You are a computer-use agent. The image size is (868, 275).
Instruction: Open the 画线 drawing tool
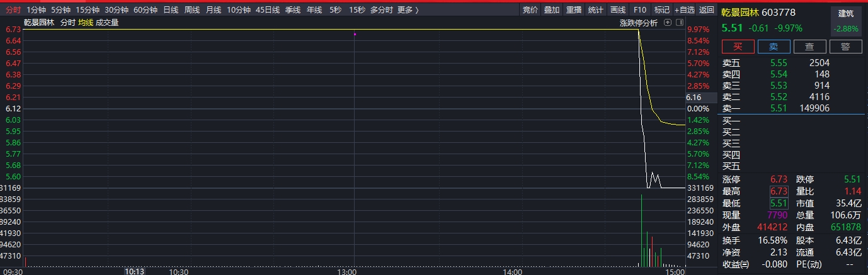617,10
